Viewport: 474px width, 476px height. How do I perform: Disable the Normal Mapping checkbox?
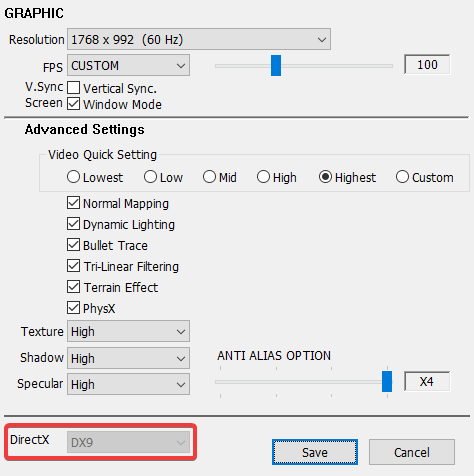(x=73, y=203)
